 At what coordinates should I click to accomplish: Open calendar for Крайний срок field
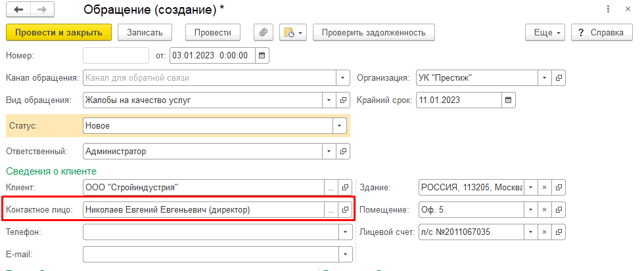click(507, 100)
